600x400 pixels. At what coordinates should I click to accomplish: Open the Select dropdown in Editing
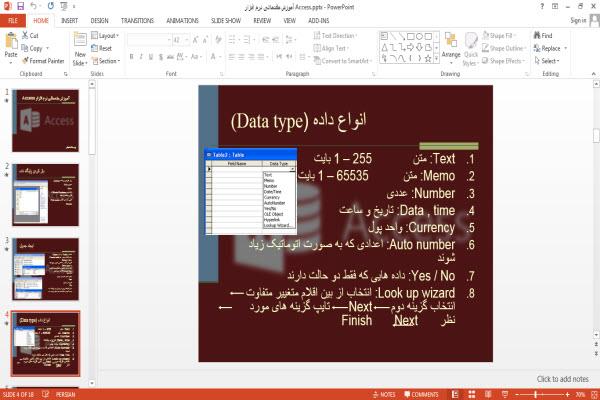pos(547,61)
